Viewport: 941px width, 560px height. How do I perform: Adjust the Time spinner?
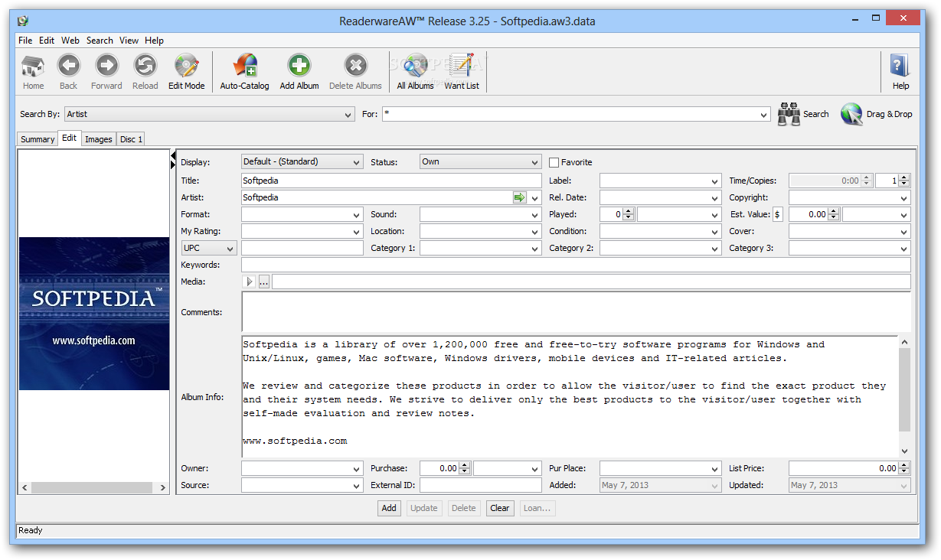(x=867, y=181)
